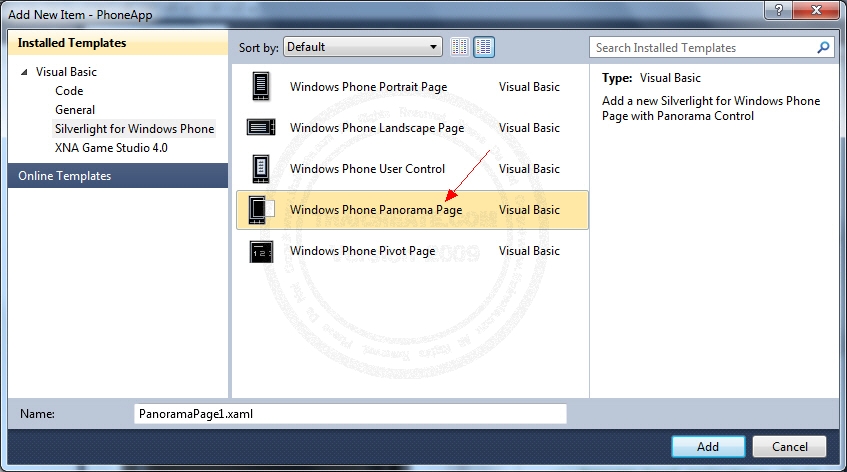Open the Sort by Default dropdown
This screenshot has width=847, height=472.
point(362,47)
